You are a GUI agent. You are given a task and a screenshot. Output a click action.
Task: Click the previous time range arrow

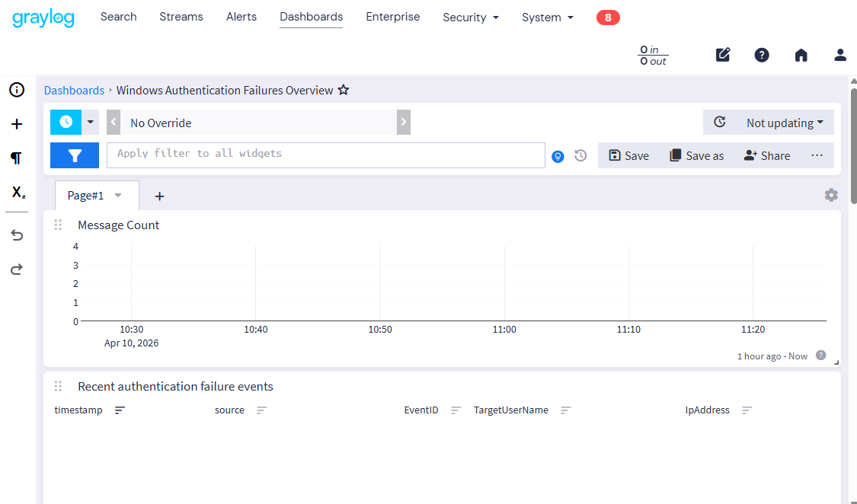114,122
